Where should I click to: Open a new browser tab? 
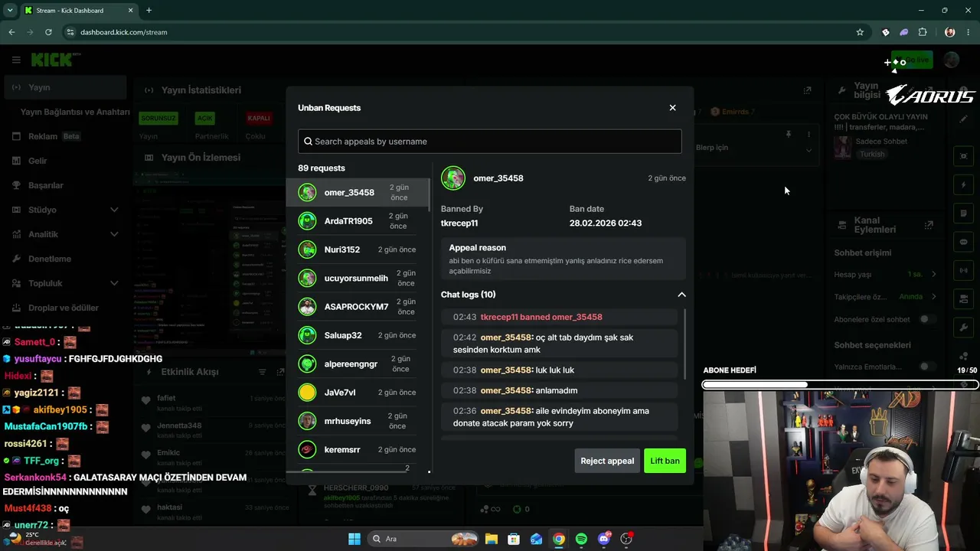(149, 11)
